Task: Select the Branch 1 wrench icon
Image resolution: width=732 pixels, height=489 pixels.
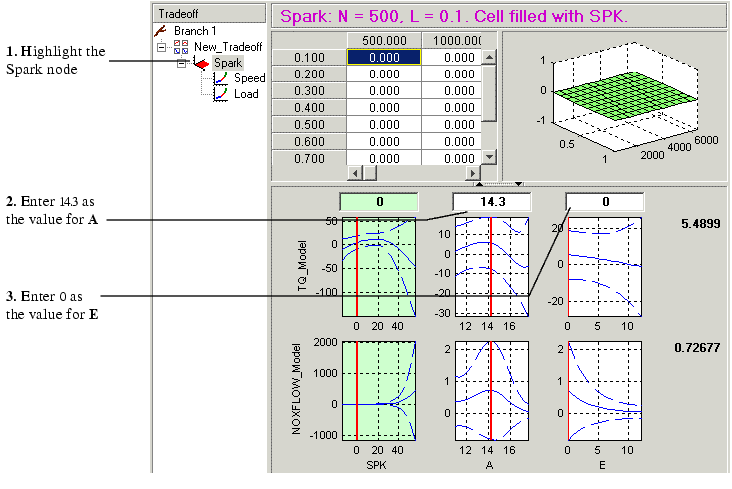Action: [x=161, y=31]
